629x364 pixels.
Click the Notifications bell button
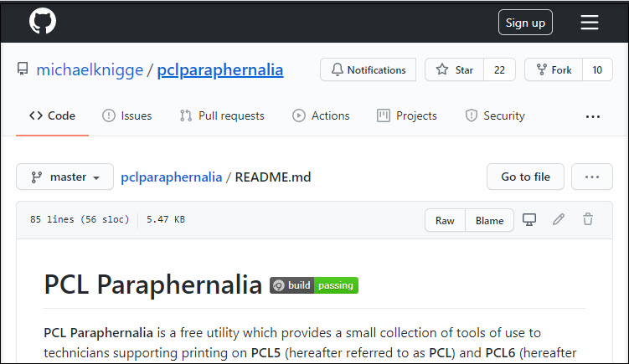click(x=369, y=69)
